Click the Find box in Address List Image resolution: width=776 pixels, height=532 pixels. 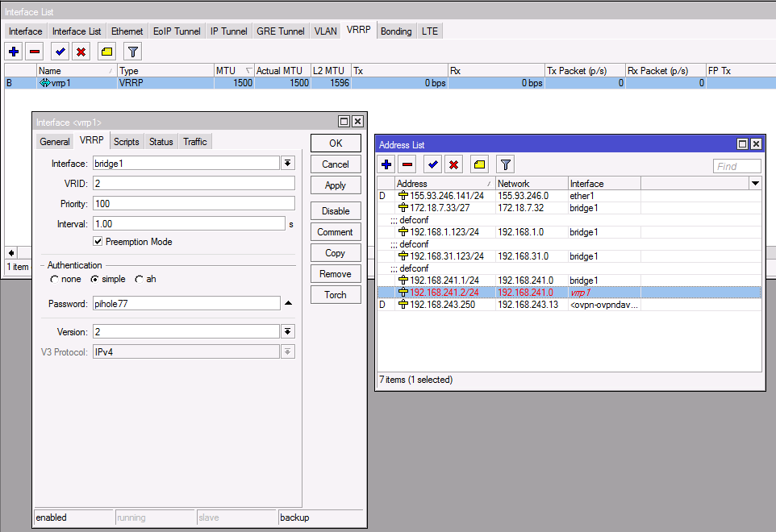click(737, 166)
